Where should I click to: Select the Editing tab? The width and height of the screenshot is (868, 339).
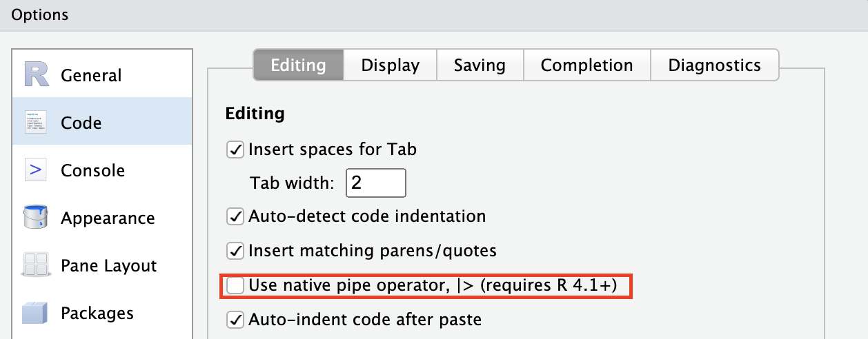(298, 65)
